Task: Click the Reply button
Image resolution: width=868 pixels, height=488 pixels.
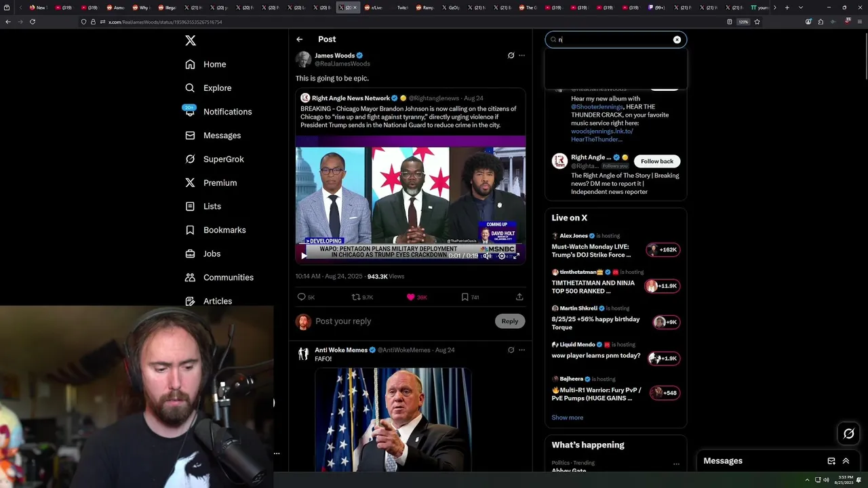Action: tap(510, 321)
